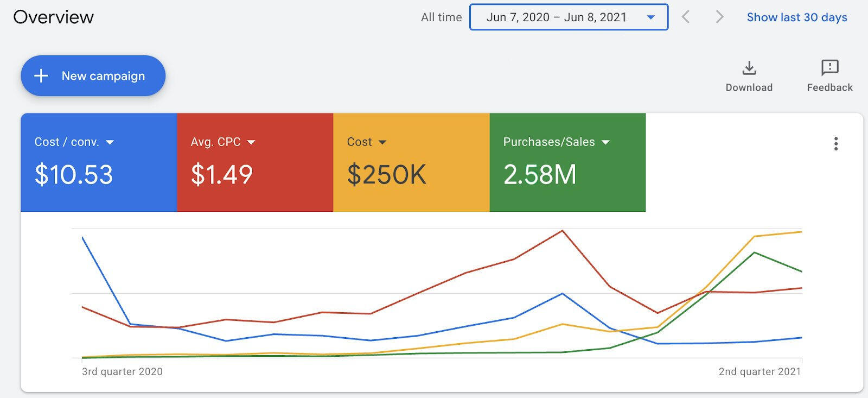Select the blue $10.53 scorecard
Image resolution: width=868 pixels, height=398 pixels.
click(99, 162)
